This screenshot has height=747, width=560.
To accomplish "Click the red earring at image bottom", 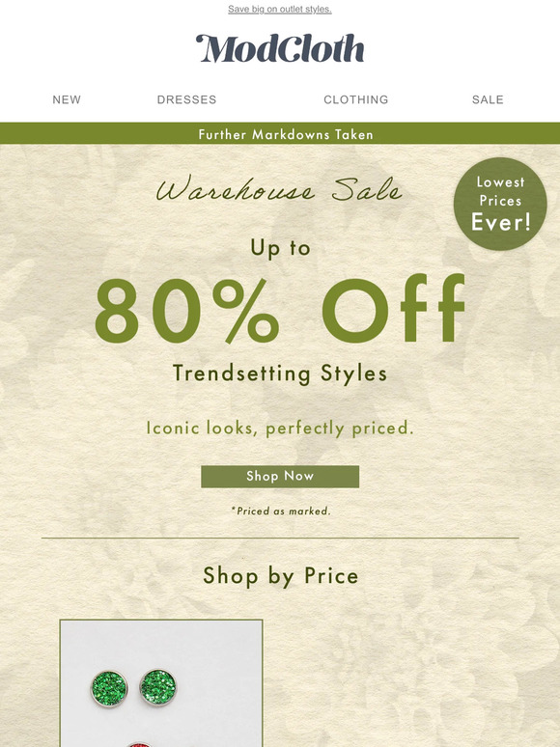I will pos(139,744).
